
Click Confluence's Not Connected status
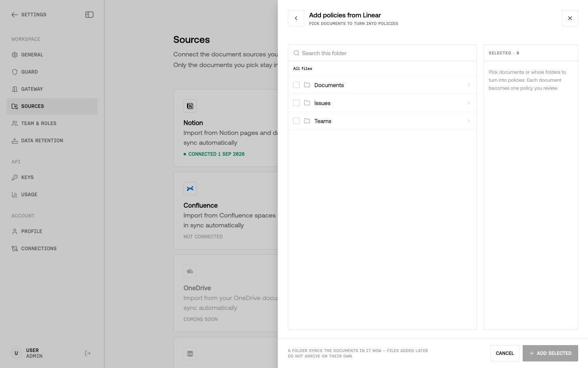203,237
